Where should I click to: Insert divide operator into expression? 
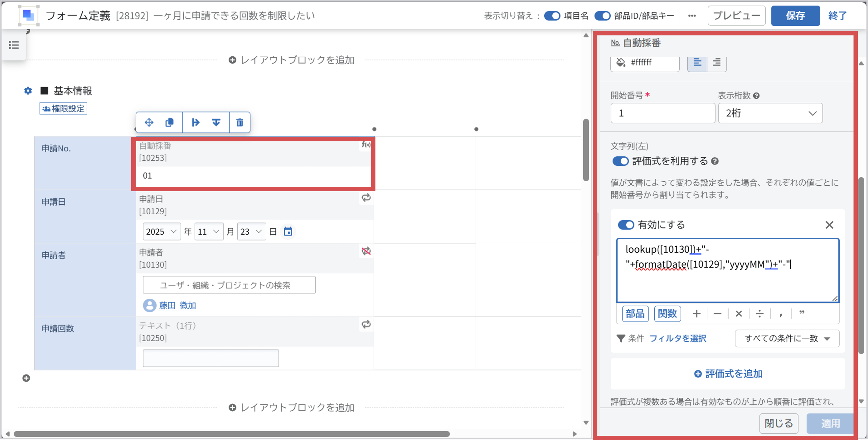[759, 314]
